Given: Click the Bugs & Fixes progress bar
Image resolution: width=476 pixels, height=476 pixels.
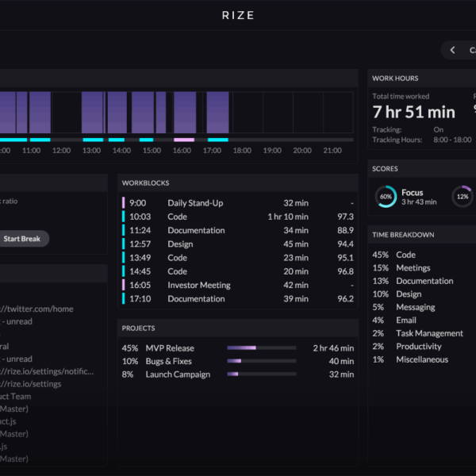Looking at the screenshot, I should tap(261, 362).
